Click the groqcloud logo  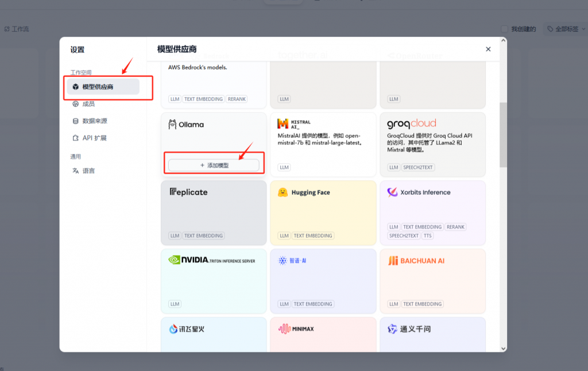[412, 123]
